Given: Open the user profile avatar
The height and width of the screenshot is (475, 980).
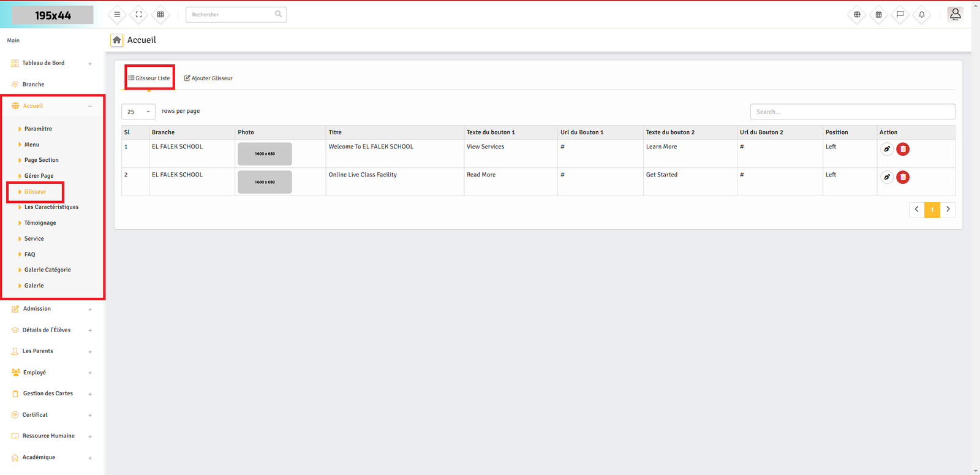Looking at the screenshot, I should tap(955, 14).
